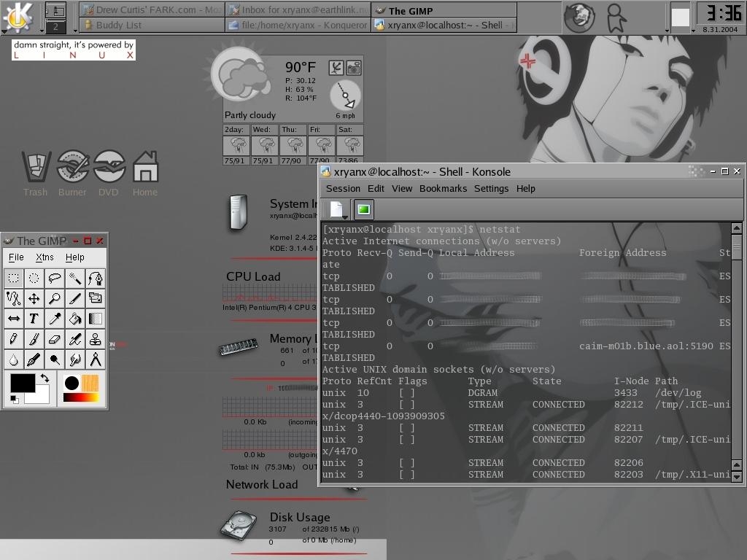Screen dimensions: 747x560
Task: Activate the Measure compass tool
Action: (96, 359)
